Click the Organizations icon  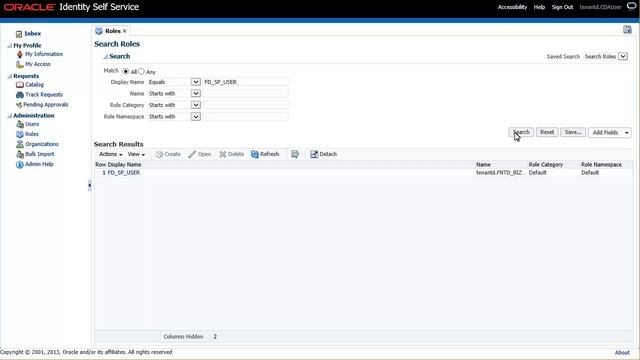(20, 144)
